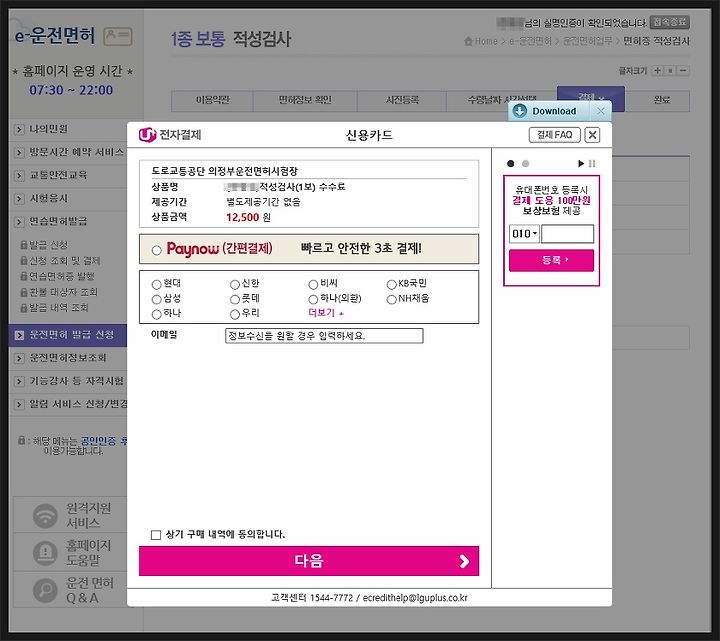
Task: Click the Download arrow icon
Action: click(519, 111)
